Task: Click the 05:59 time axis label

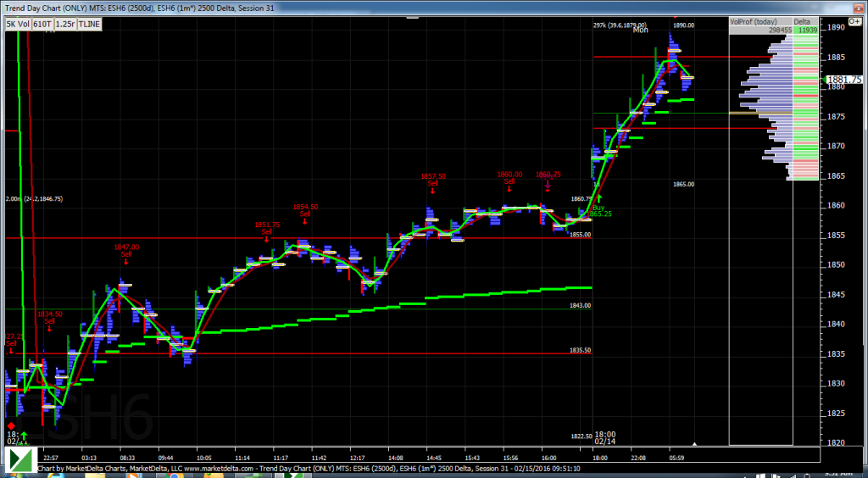Action: pos(677,458)
